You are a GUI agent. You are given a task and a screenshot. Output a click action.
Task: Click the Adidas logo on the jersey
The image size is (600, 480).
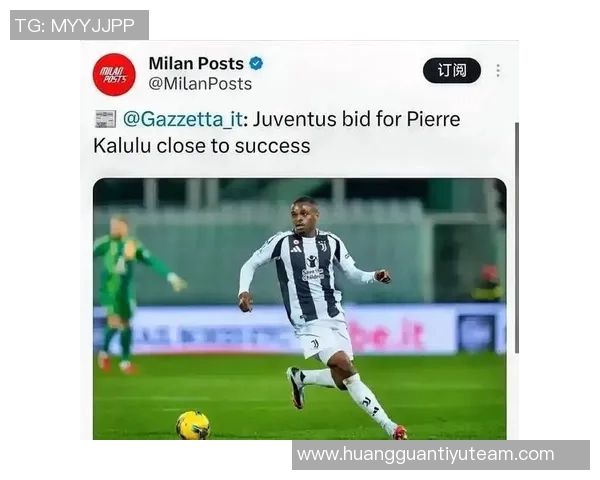[295, 250]
